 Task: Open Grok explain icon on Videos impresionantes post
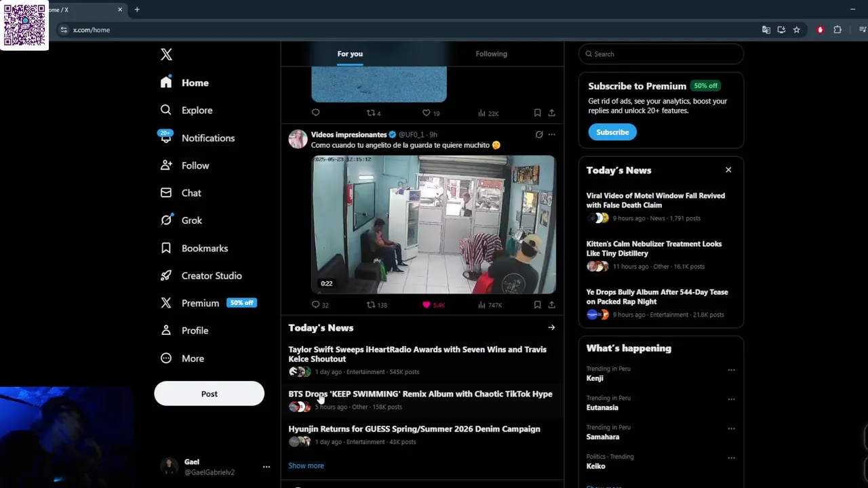pyautogui.click(x=539, y=135)
